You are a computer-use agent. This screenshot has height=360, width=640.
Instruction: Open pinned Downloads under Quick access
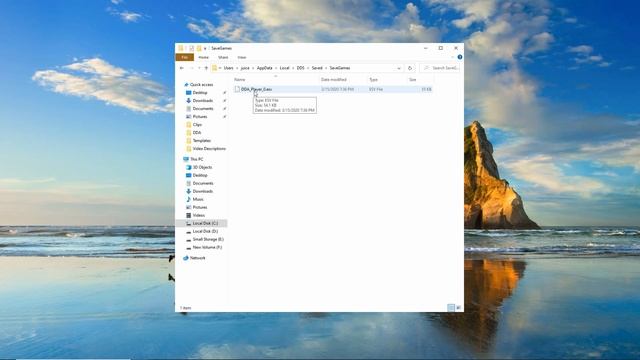203,100
